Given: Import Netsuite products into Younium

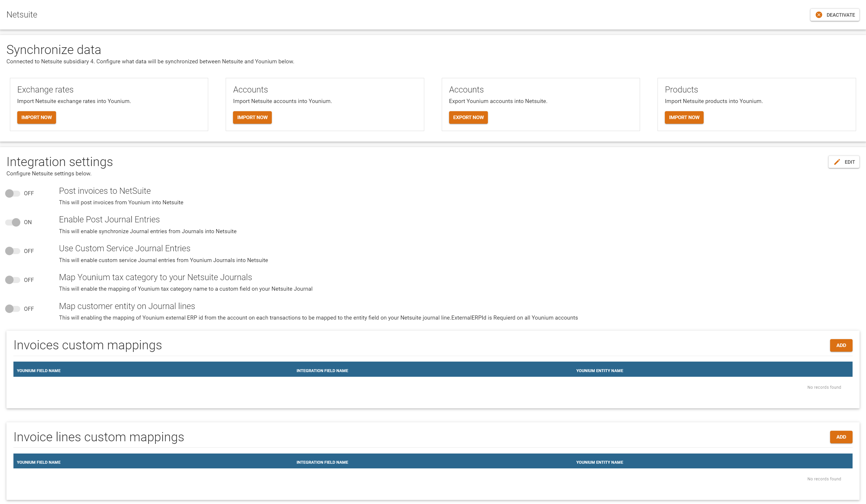Looking at the screenshot, I should coord(684,118).
